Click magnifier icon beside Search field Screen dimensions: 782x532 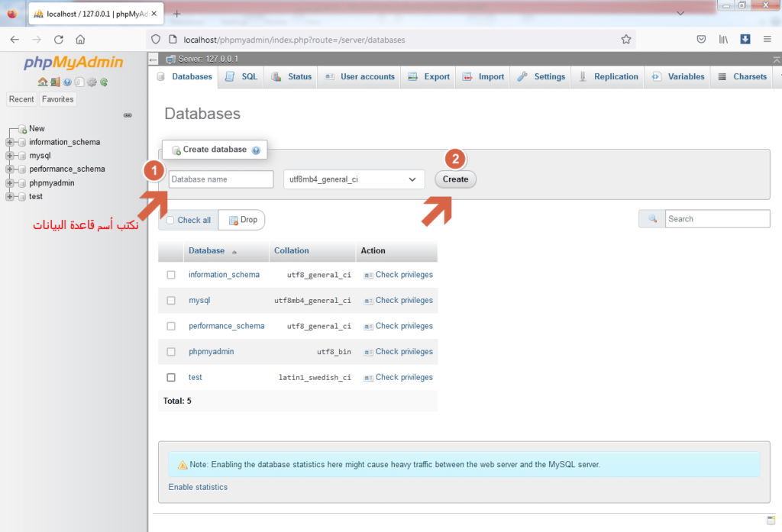point(652,219)
